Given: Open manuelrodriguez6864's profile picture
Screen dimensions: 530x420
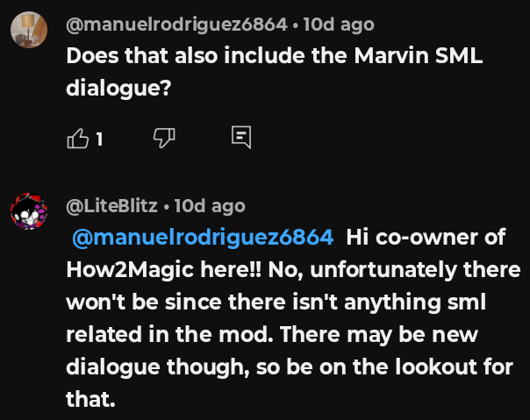Looking at the screenshot, I should point(27,32).
